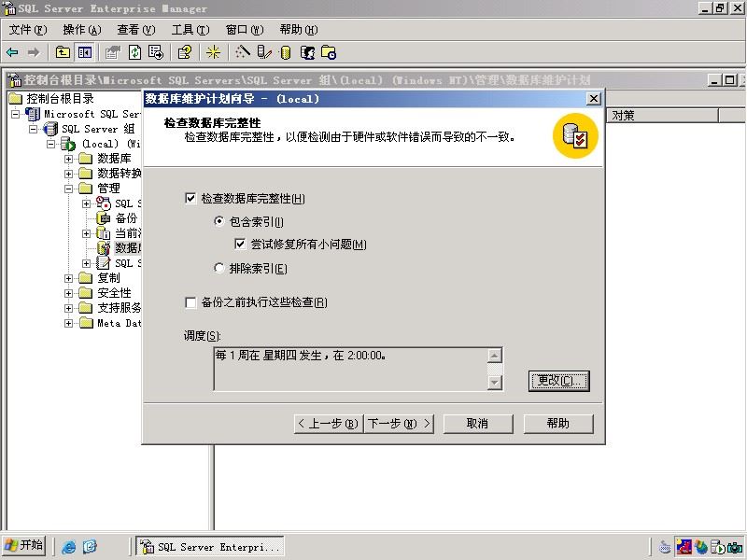The height and width of the screenshot is (560, 747).
Task: Toggle the Show/Hide Console Tree icon
Action: 84,52
